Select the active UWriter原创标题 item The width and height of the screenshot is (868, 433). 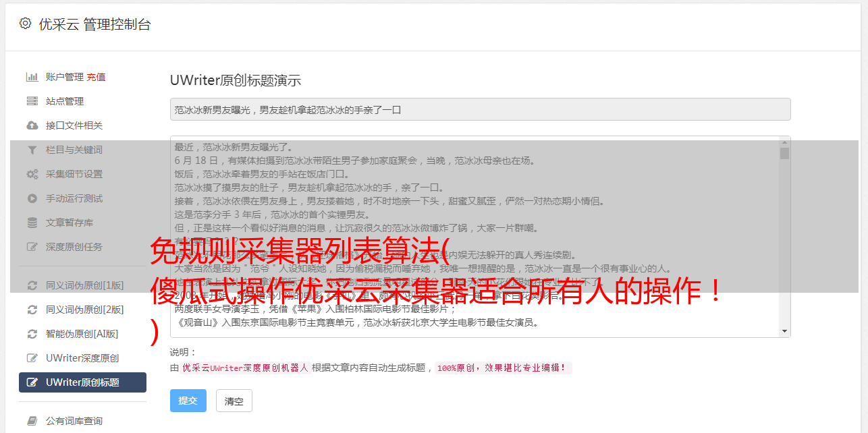click(x=82, y=382)
